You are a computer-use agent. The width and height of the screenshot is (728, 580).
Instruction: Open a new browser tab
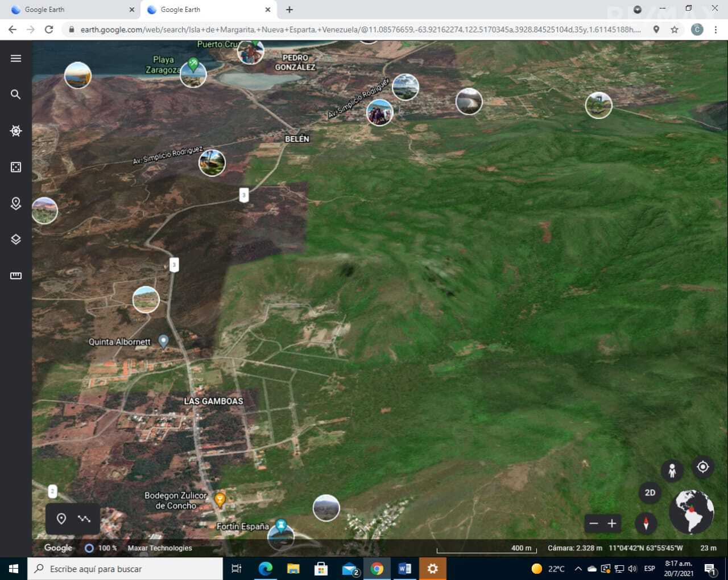[289, 10]
